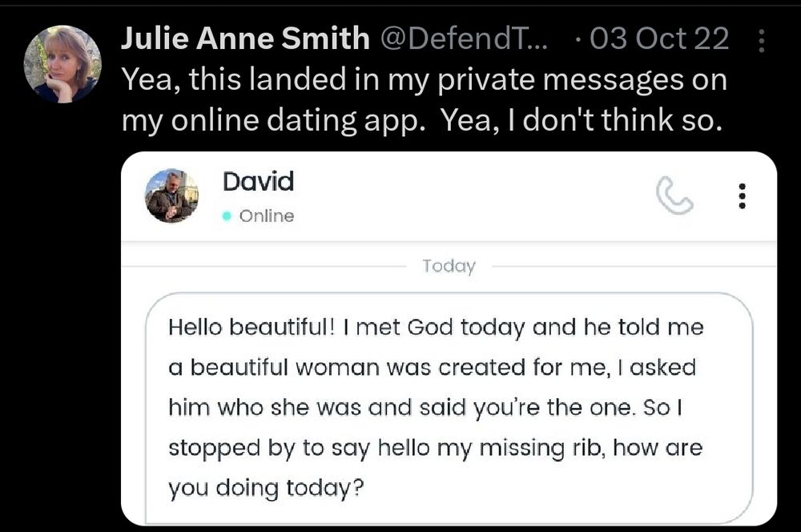
Task: Click the Julie Anne Smith display name
Action: coord(245,38)
